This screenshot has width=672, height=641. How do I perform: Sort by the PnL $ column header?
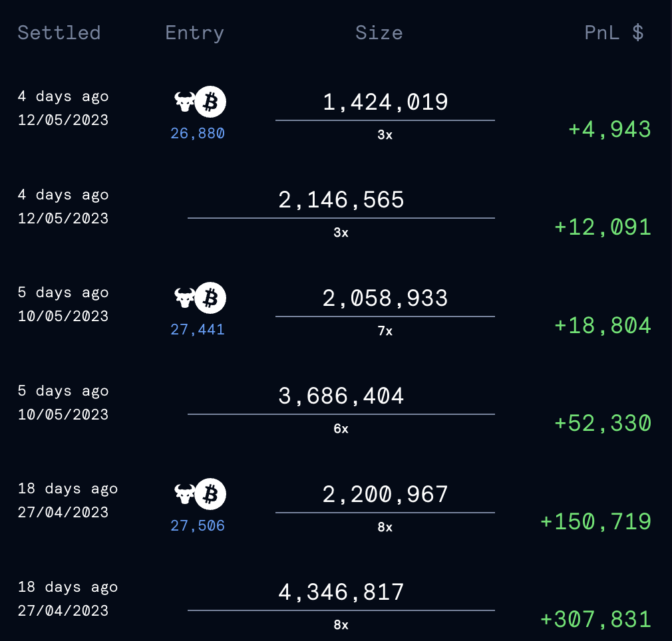coord(613,33)
